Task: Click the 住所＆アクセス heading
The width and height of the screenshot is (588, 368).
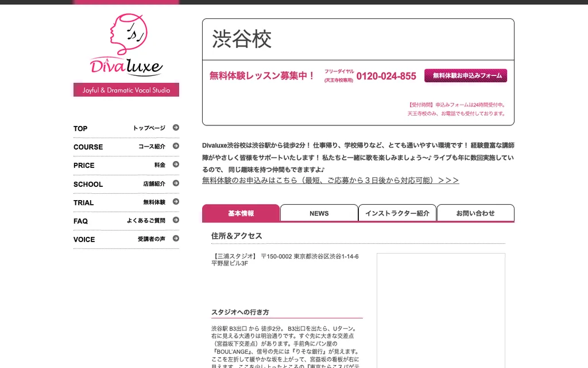Action: coord(237,236)
